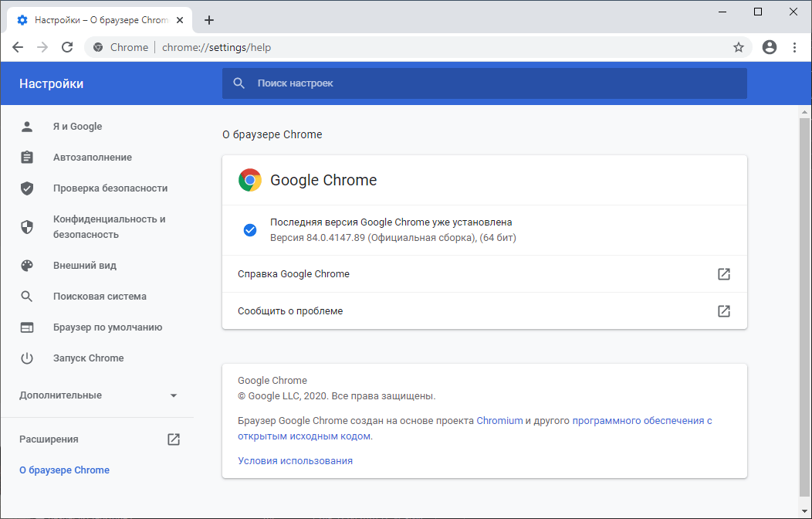
Task: Open a new browser tab
Action: [x=208, y=20]
